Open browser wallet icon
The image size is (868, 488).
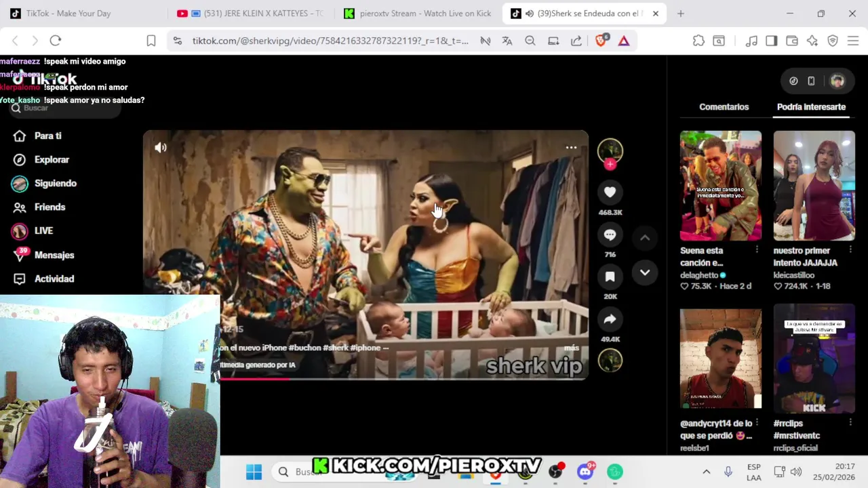coord(791,41)
